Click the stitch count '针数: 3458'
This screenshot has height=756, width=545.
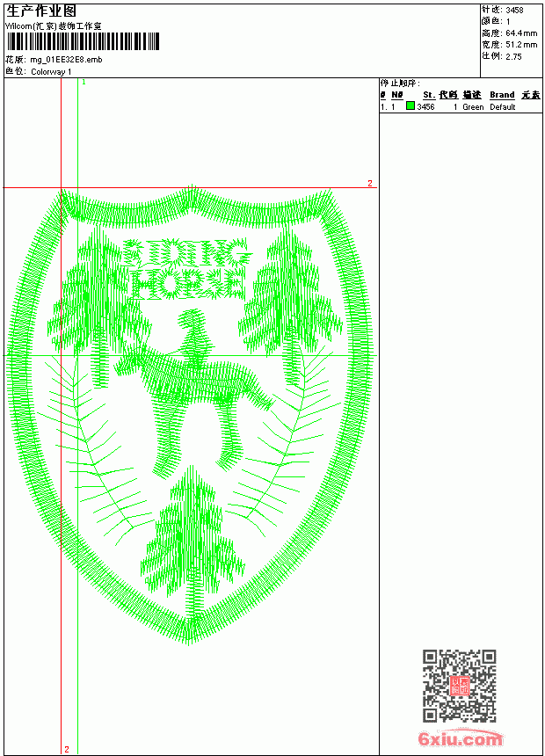tap(502, 10)
